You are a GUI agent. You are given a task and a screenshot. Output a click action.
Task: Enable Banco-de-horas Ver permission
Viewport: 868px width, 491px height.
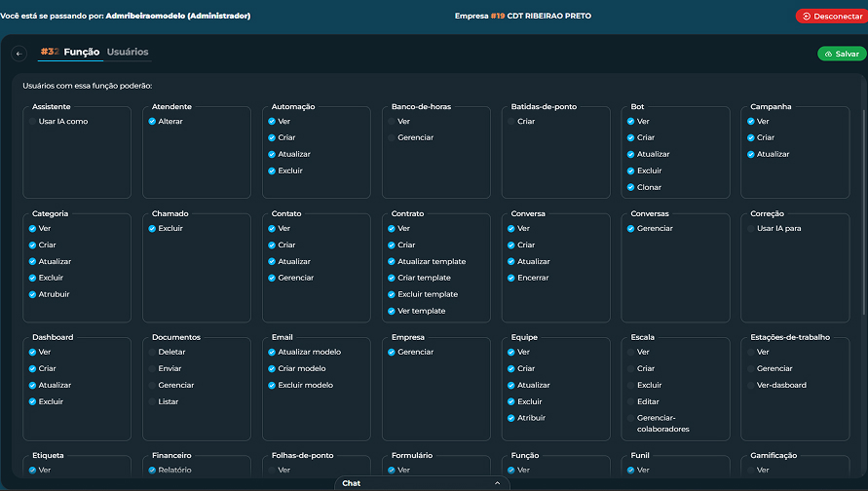(392, 121)
